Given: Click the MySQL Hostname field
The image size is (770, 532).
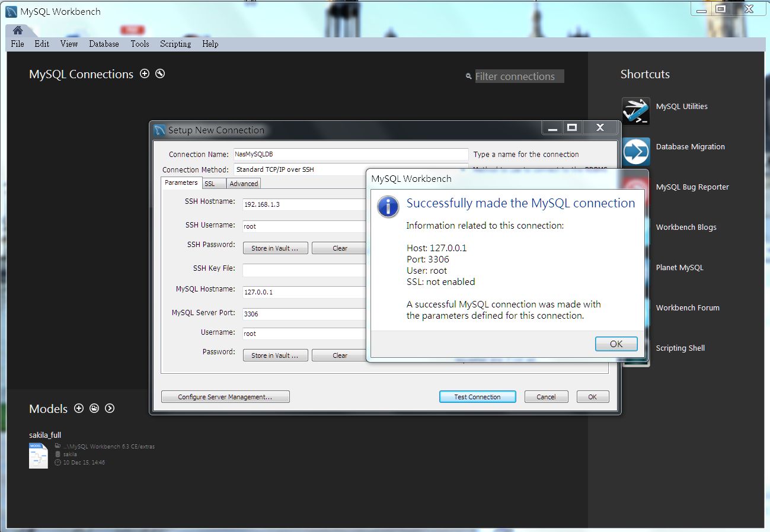Looking at the screenshot, I should click(305, 292).
